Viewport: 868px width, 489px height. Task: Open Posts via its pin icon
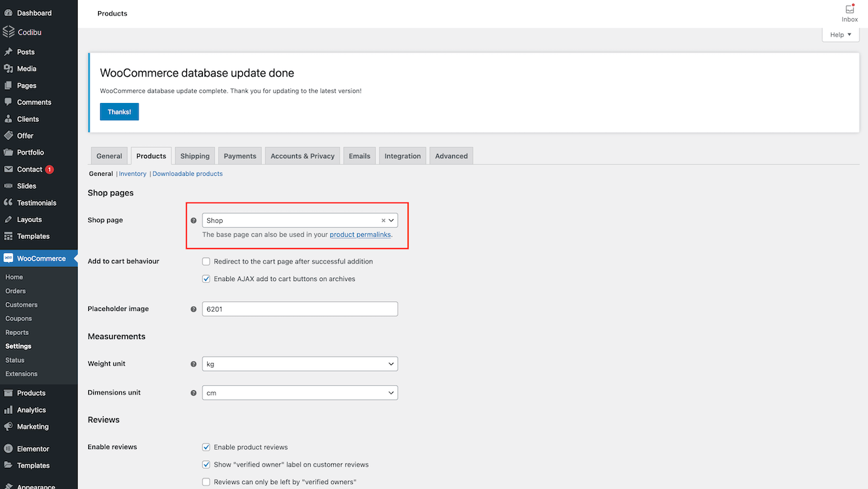click(8, 52)
